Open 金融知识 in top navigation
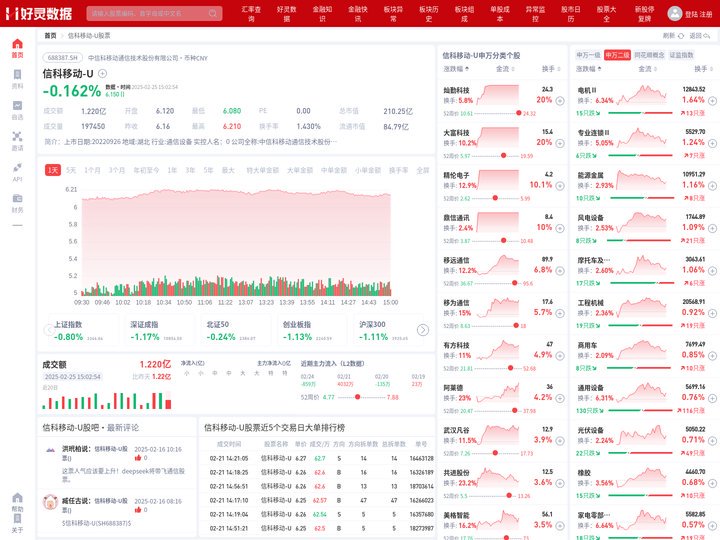720x540 pixels. coord(322,13)
